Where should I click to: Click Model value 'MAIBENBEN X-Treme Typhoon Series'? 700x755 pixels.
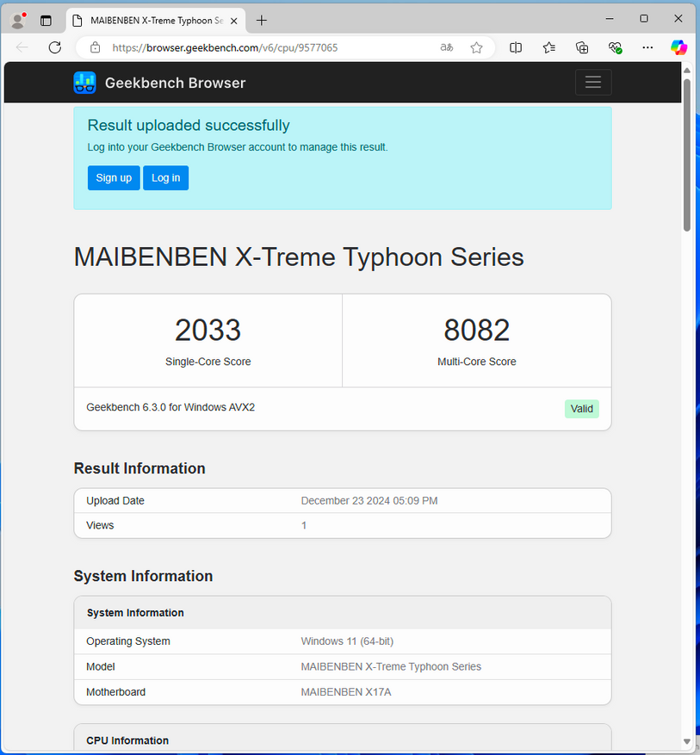[391, 666]
